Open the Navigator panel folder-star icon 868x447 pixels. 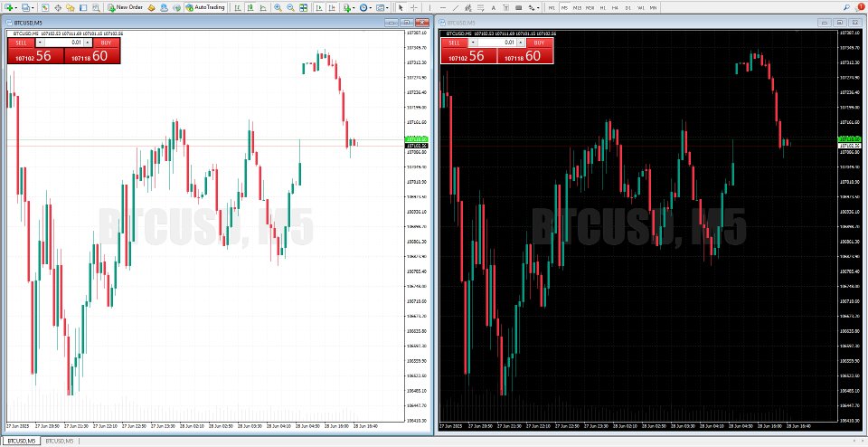pos(71,8)
